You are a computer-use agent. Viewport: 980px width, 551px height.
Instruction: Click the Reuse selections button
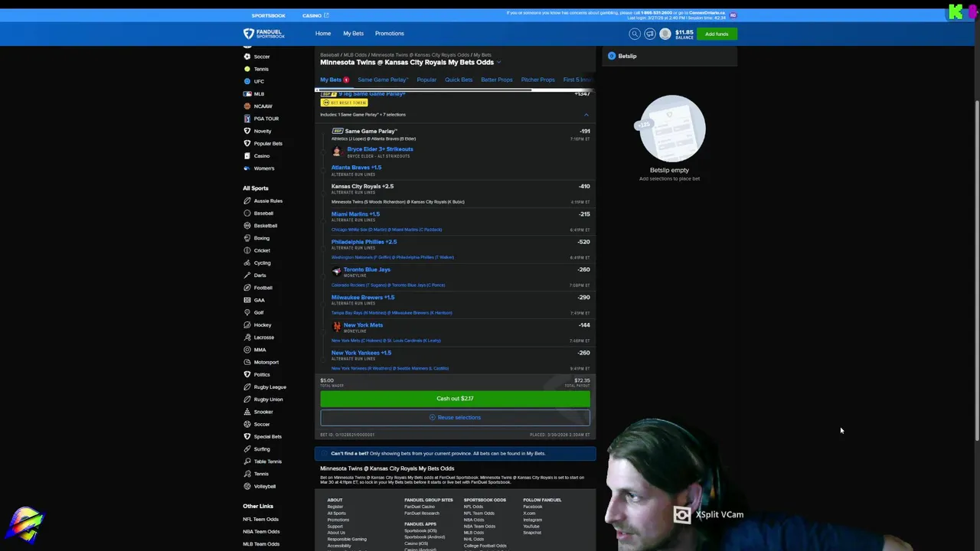(x=455, y=418)
